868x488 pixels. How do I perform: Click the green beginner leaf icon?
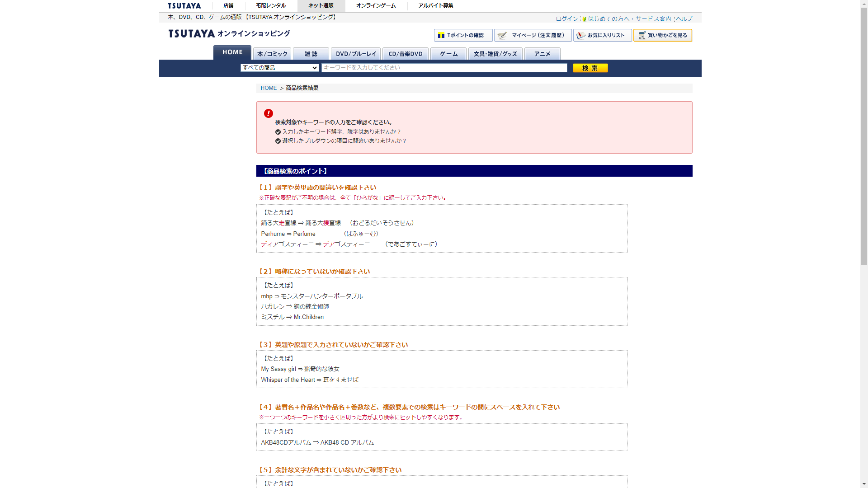pos(585,19)
